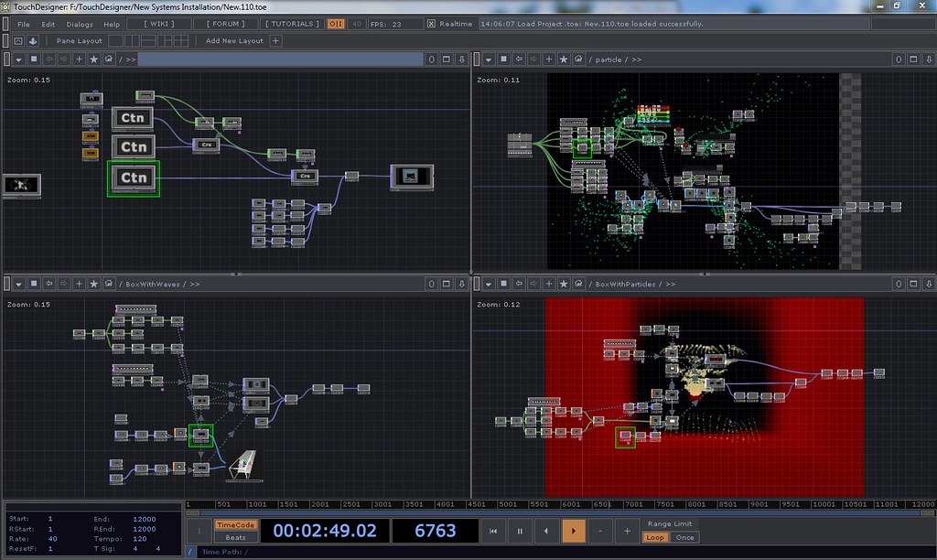Viewport: 937px width, 560px height.
Task: Pause playback in the transport bar
Action: tap(520, 531)
